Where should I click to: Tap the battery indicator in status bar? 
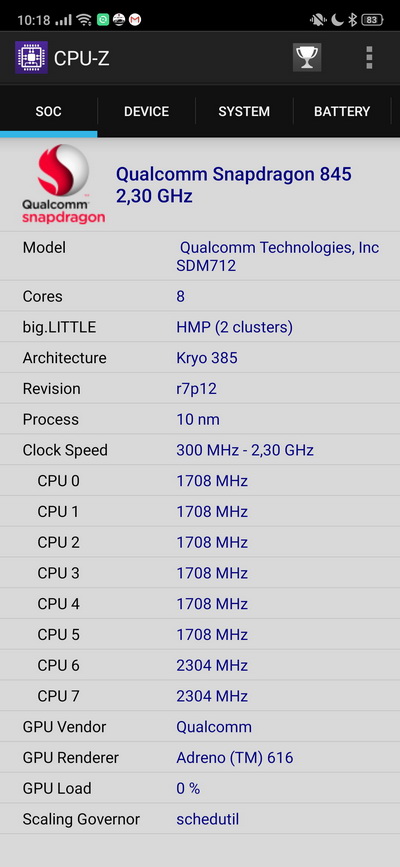[x=372, y=20]
